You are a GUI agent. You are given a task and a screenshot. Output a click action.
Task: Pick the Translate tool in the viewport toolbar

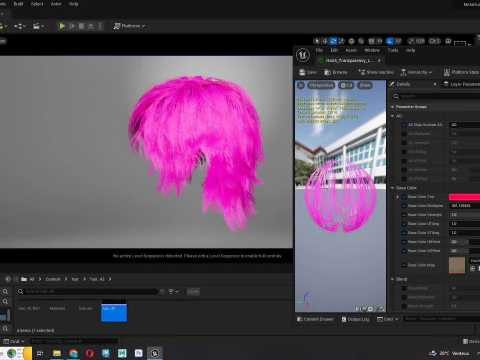pos(325,41)
